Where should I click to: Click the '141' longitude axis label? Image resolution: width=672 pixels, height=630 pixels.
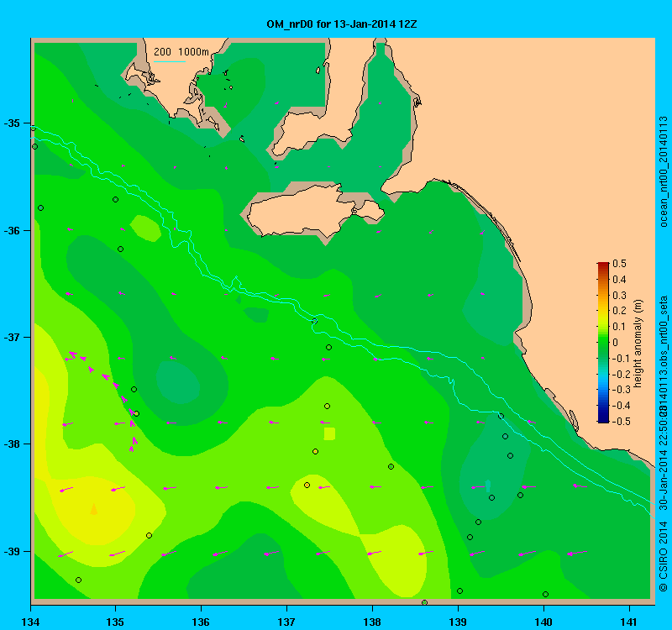click(x=629, y=622)
